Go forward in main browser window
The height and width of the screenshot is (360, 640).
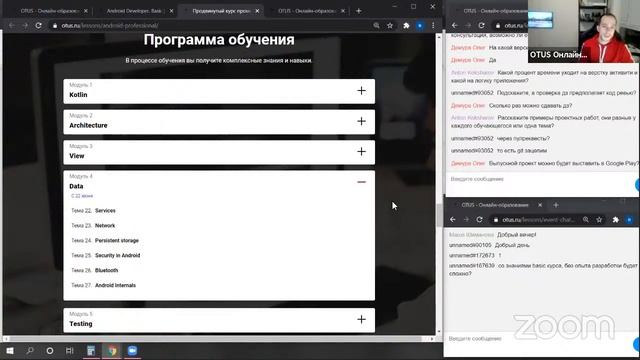click(25, 25)
